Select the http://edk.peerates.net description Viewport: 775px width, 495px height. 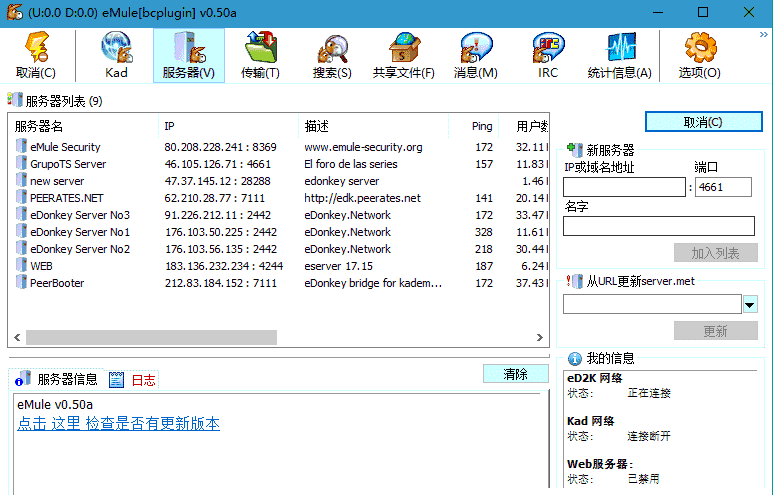362,198
